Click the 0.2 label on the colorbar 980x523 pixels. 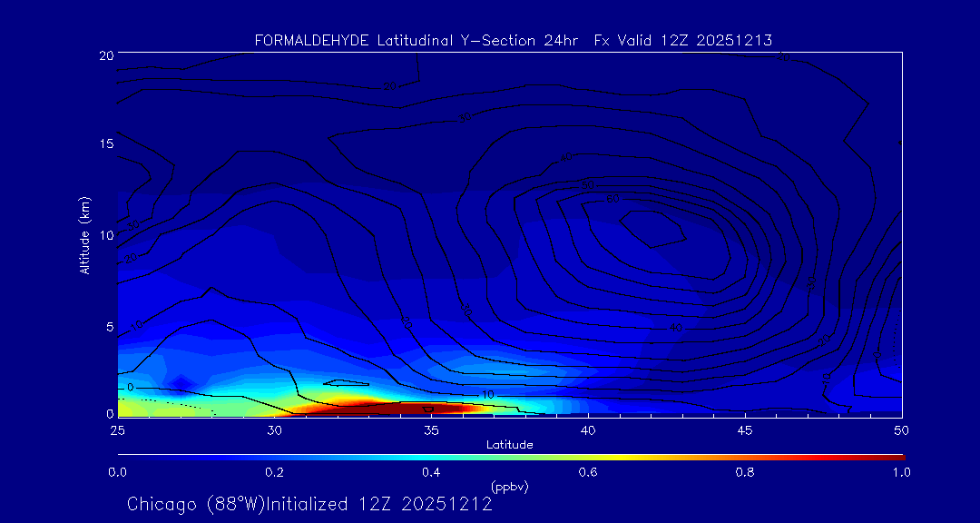[274, 472]
